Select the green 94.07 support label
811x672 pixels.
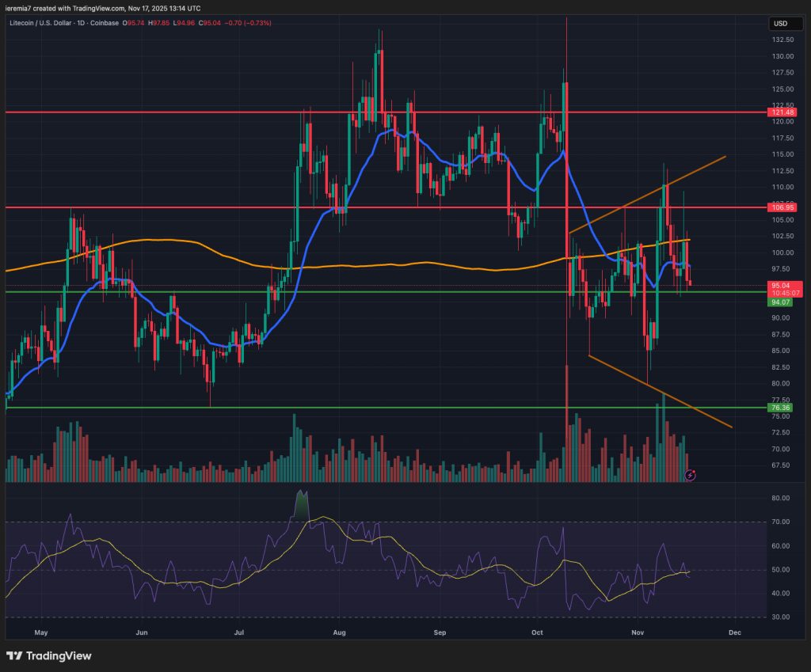[779, 302]
